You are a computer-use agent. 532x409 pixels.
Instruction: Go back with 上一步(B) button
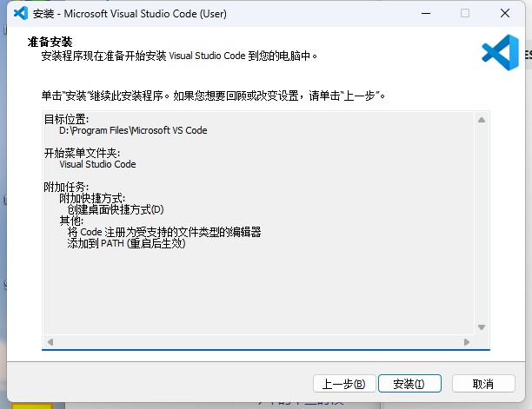click(x=344, y=384)
